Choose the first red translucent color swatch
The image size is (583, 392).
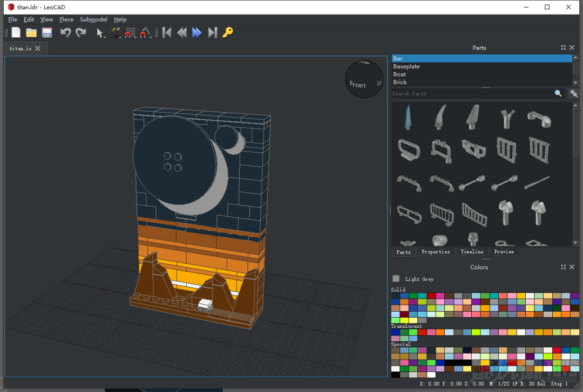pyautogui.click(x=422, y=332)
